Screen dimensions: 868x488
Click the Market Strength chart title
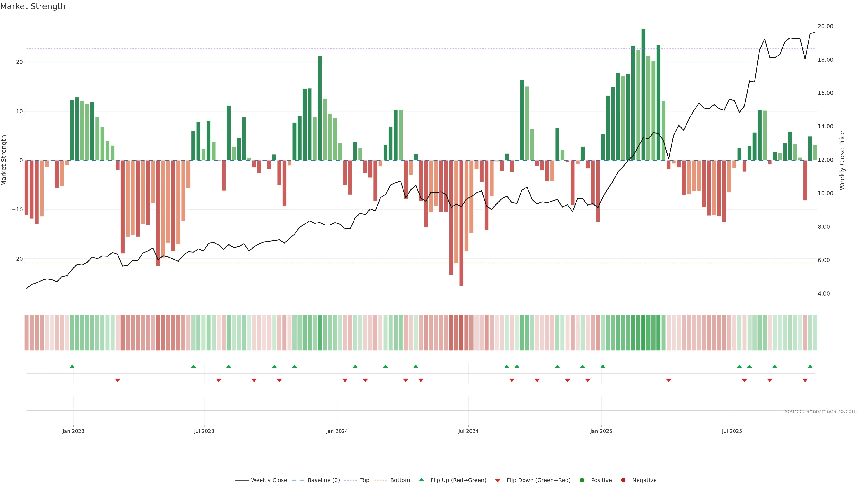pos(33,6)
